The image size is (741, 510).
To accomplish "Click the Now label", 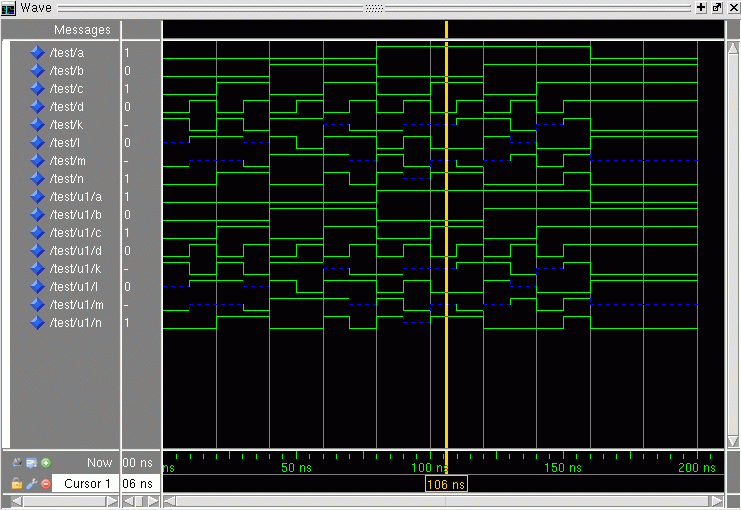I will point(99,463).
